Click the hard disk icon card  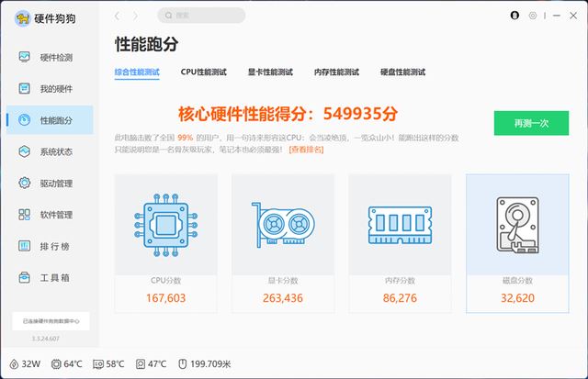tap(517, 225)
